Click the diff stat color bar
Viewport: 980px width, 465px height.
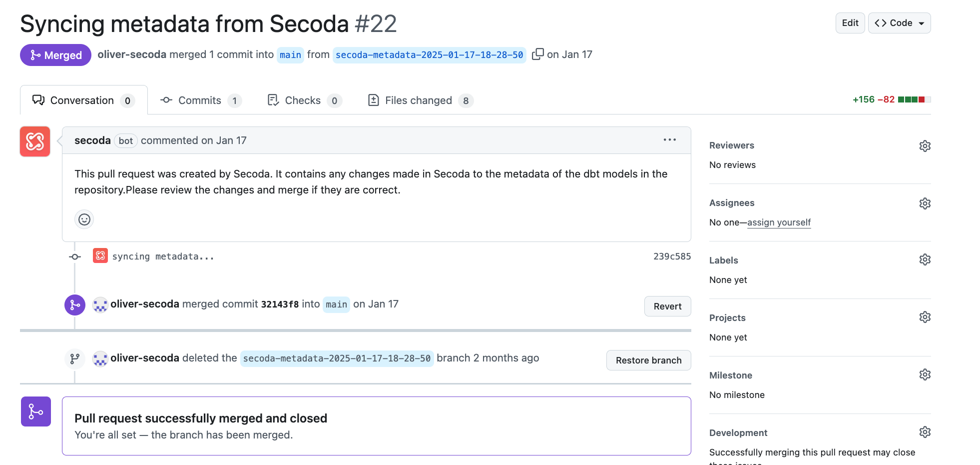tap(914, 99)
